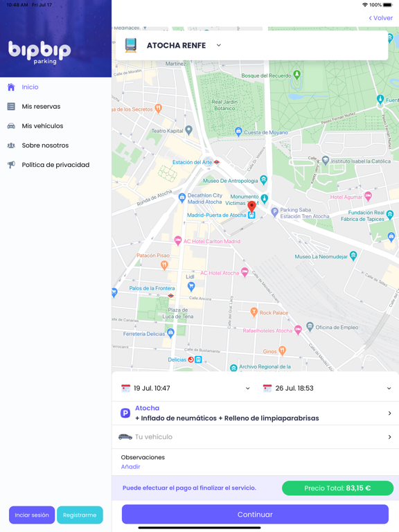Tap the red location pin on map
Viewport: 399px width, 532px height.
pyautogui.click(x=251, y=206)
